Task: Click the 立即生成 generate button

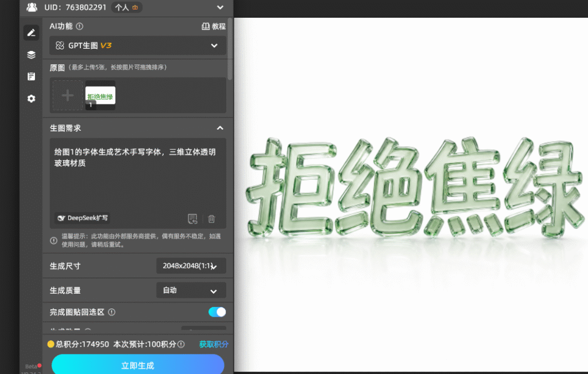Action: pyautogui.click(x=138, y=365)
